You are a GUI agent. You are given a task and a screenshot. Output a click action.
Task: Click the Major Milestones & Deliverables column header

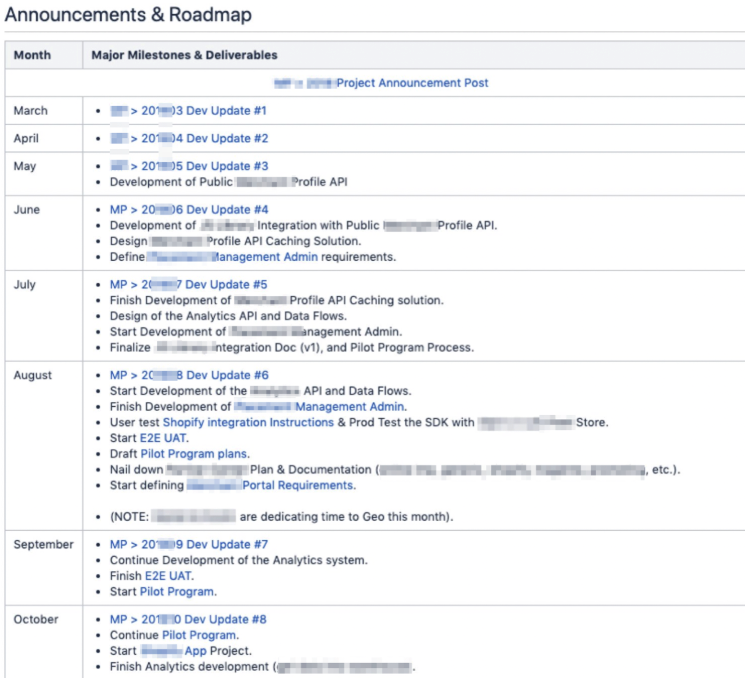[185, 55]
